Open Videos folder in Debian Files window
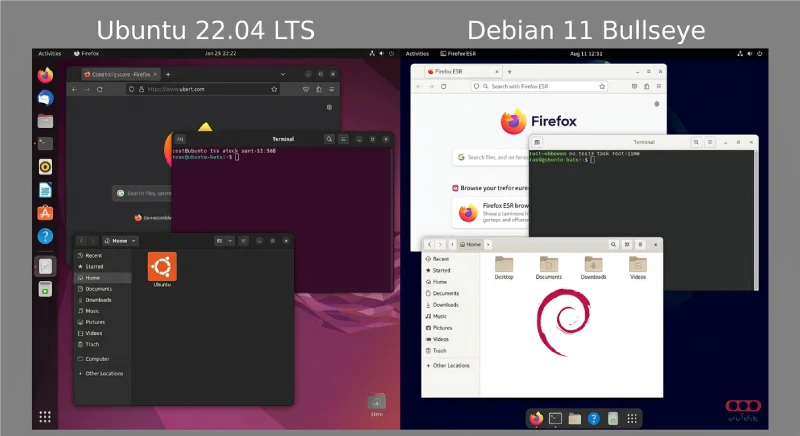Image resolution: width=800 pixels, height=436 pixels. click(638, 268)
